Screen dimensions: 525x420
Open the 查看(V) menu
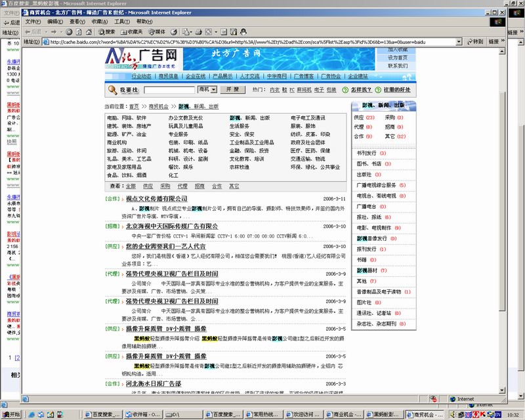[77, 22]
